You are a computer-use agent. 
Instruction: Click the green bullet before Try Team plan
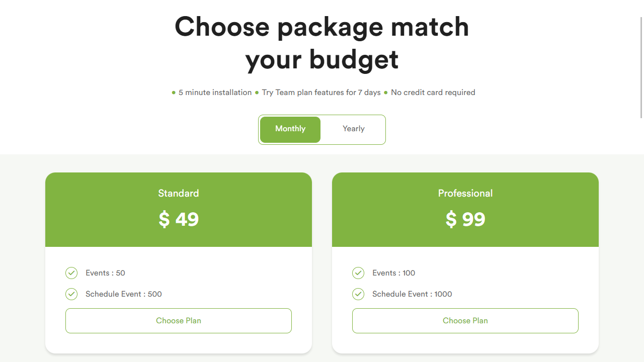tap(257, 93)
